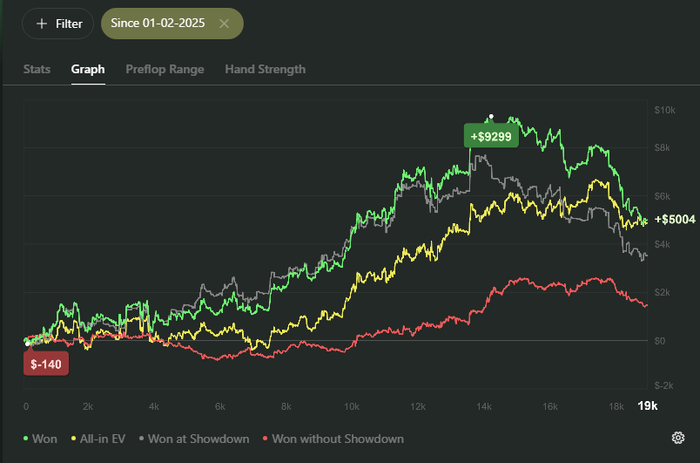Image resolution: width=700 pixels, height=463 pixels.
Task: Click the +$9299 peak value label
Action: 490,136
